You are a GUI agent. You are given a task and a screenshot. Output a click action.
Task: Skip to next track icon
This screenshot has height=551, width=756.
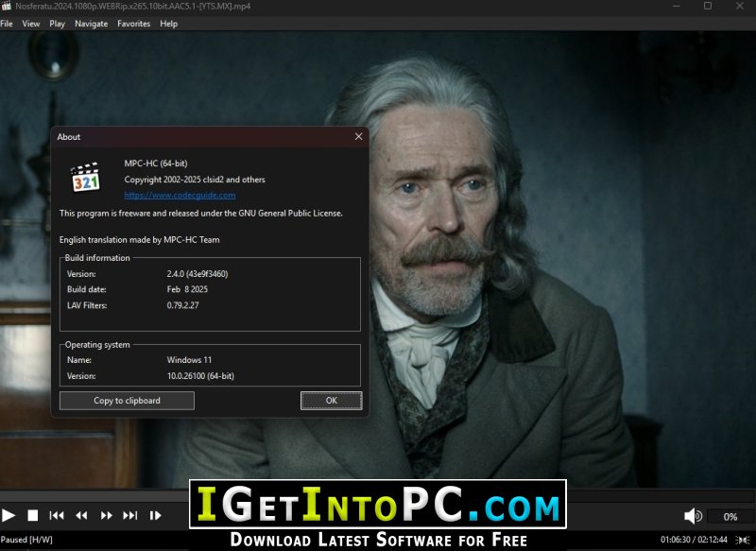pos(130,515)
